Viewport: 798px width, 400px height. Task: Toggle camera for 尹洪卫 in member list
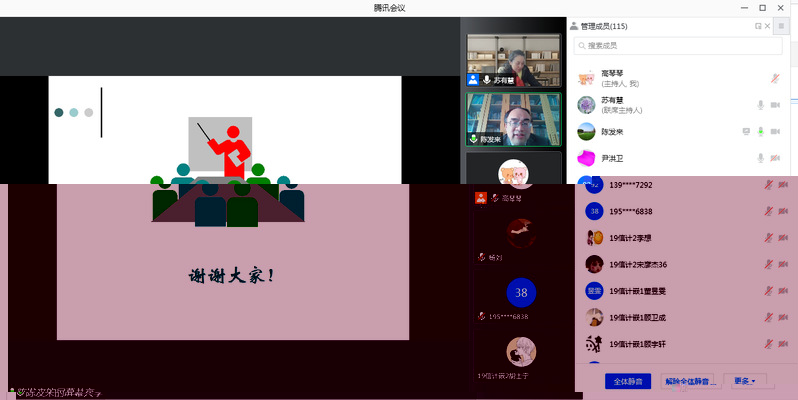pyautogui.click(x=775, y=158)
